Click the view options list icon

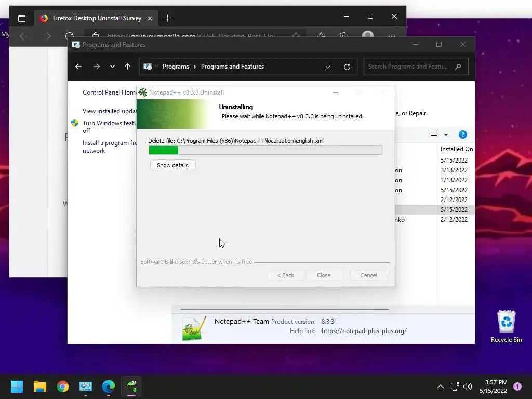click(x=434, y=135)
